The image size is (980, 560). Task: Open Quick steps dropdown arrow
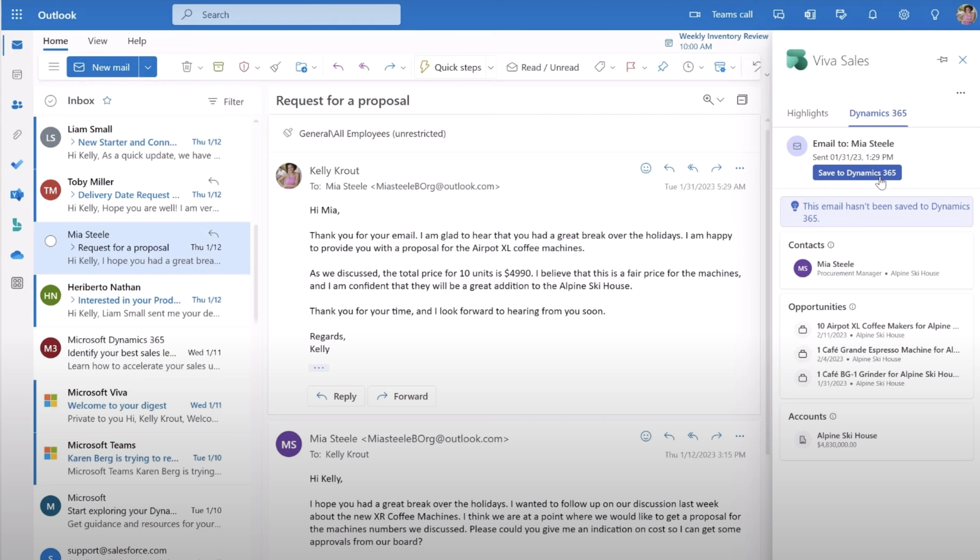(491, 68)
